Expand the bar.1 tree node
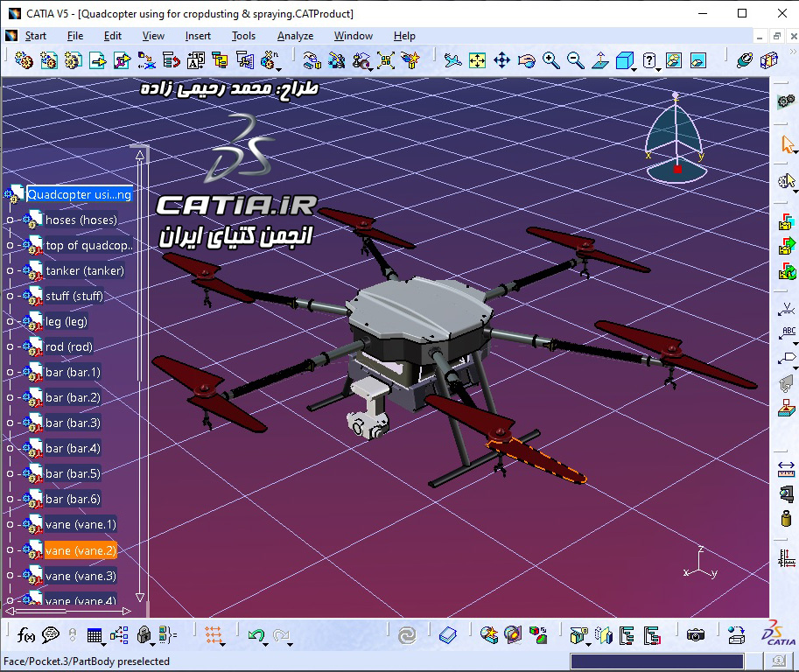Image resolution: width=799 pixels, height=672 pixels. [x=11, y=373]
